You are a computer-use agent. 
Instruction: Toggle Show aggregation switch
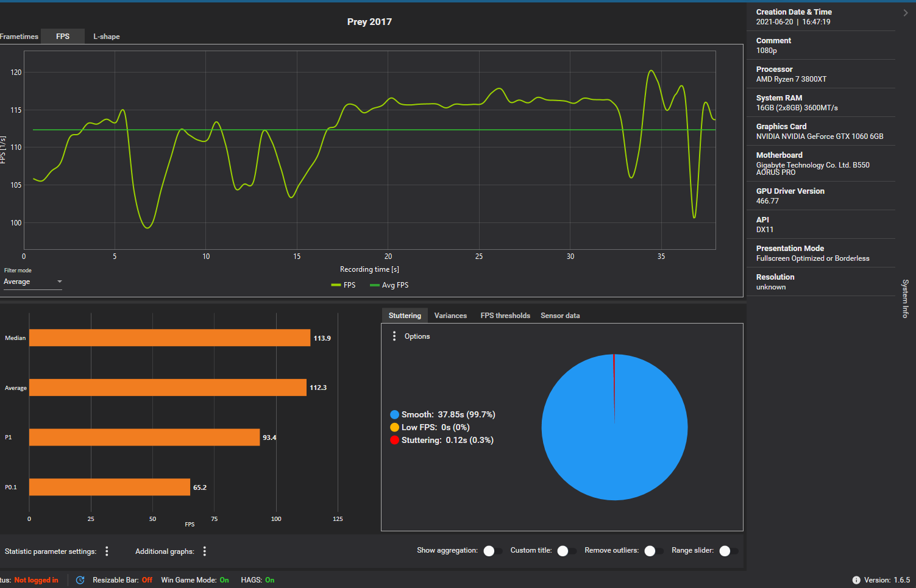coord(493,551)
